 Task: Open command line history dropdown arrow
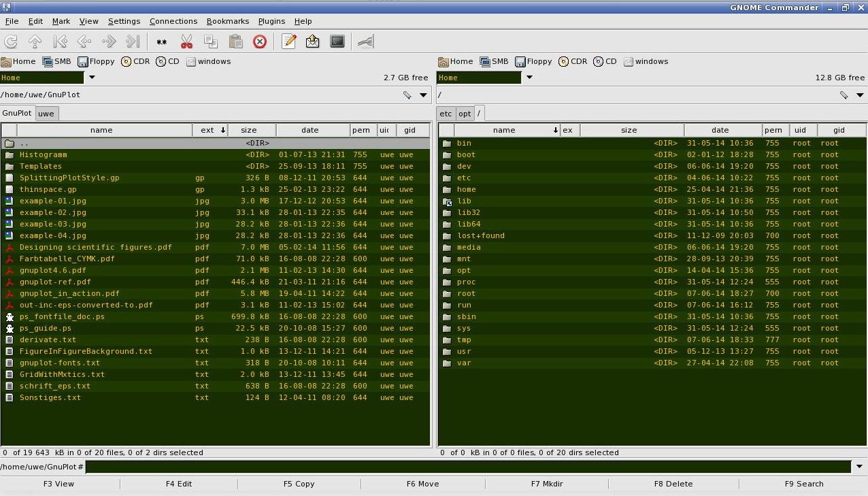click(860, 467)
